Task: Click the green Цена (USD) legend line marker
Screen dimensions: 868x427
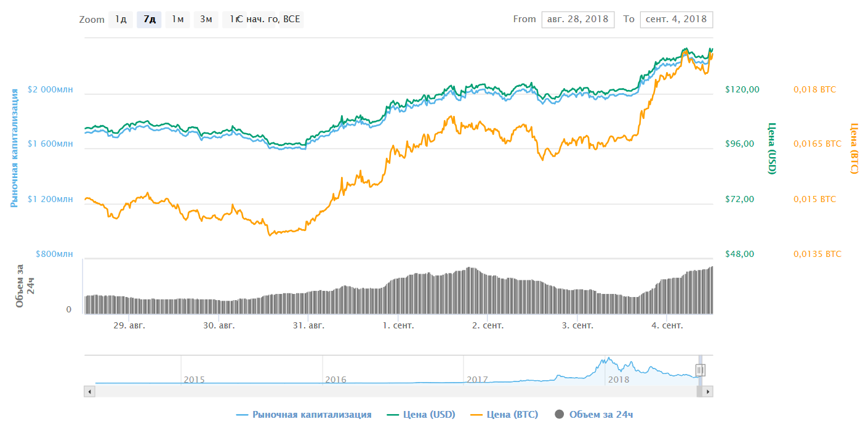Action: 394,415
